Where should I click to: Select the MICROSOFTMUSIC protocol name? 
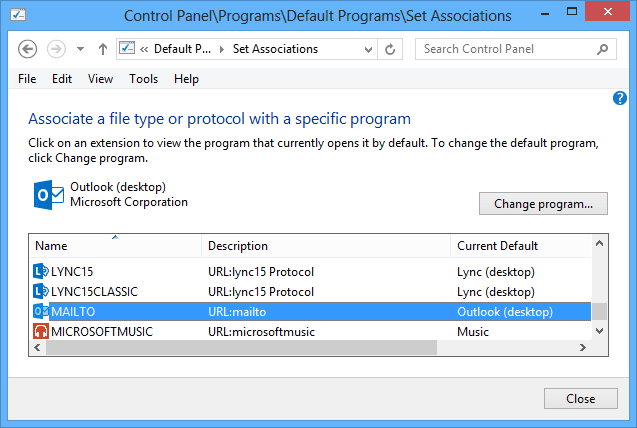click(x=102, y=331)
